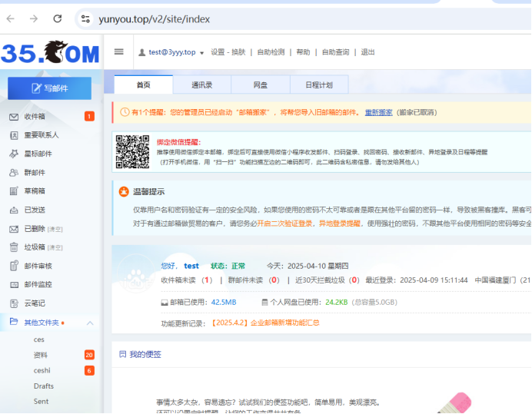Open the 草稿箱 drafts folder
This screenshot has height=414, width=532.
click(x=35, y=191)
